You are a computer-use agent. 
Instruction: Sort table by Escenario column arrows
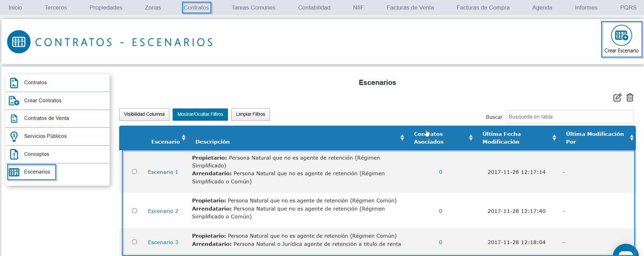point(184,138)
